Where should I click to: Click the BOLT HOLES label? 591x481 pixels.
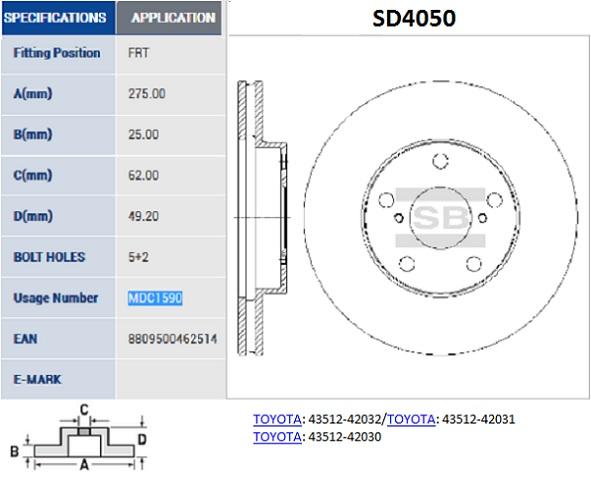pyautogui.click(x=49, y=257)
